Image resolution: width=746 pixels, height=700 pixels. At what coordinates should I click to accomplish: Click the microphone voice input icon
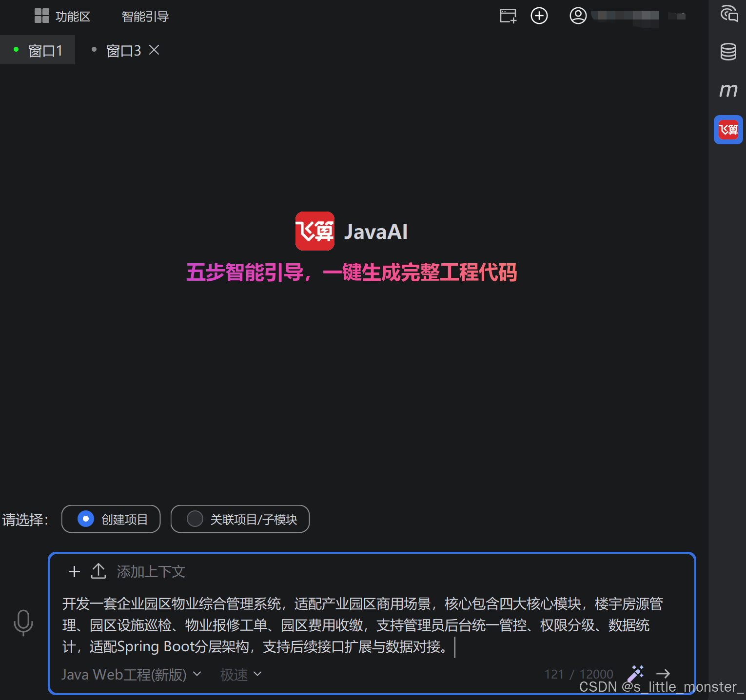pyautogui.click(x=23, y=623)
